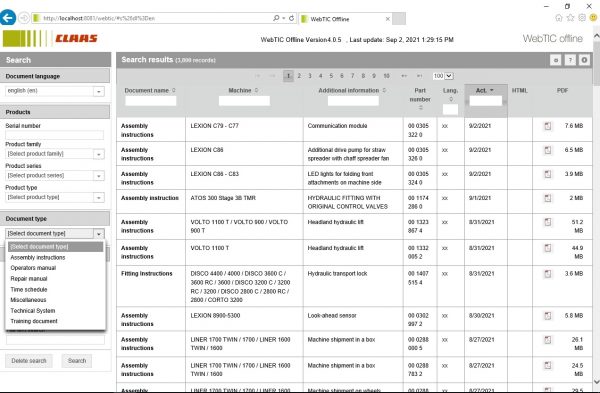Sort by Part number column arrows
600x393 pixels.
click(x=421, y=108)
